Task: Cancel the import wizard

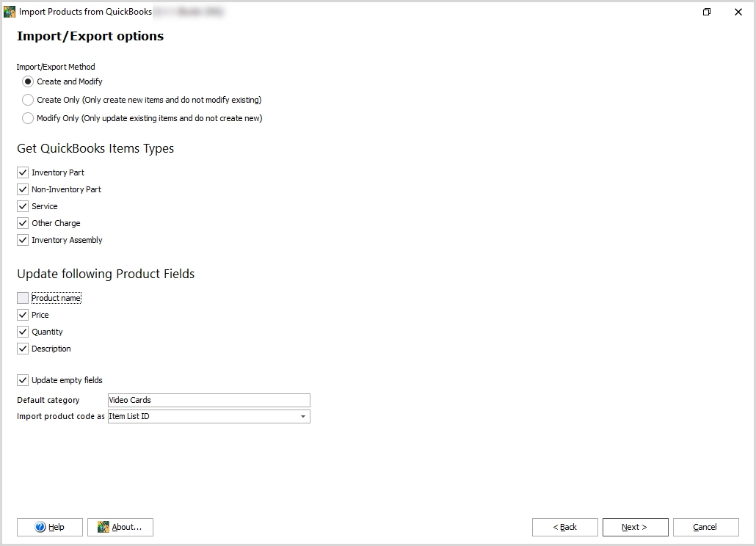Action: coord(705,527)
